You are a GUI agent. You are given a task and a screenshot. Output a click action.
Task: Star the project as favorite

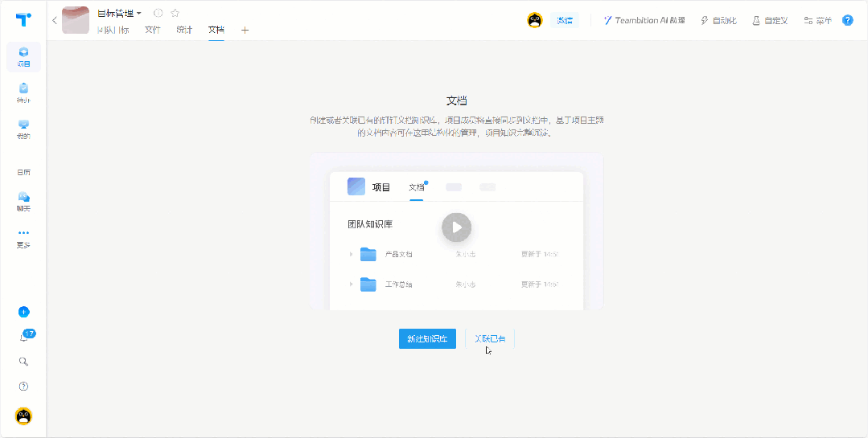click(x=175, y=13)
